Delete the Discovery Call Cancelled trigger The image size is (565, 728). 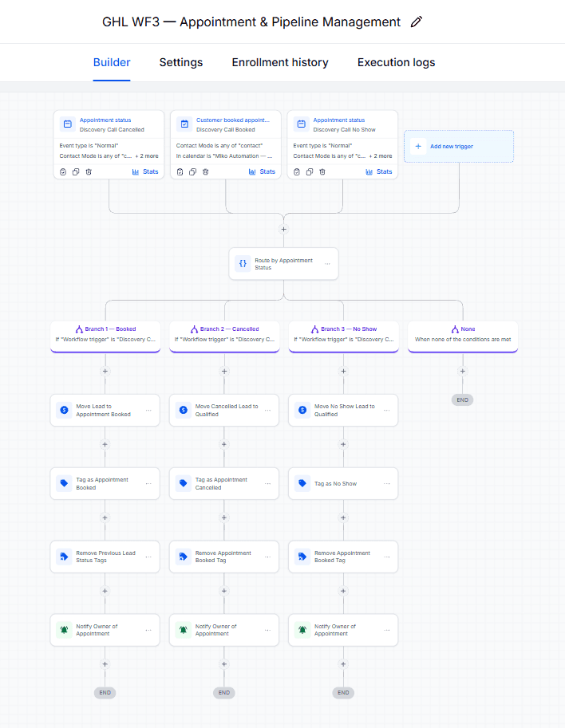[89, 171]
